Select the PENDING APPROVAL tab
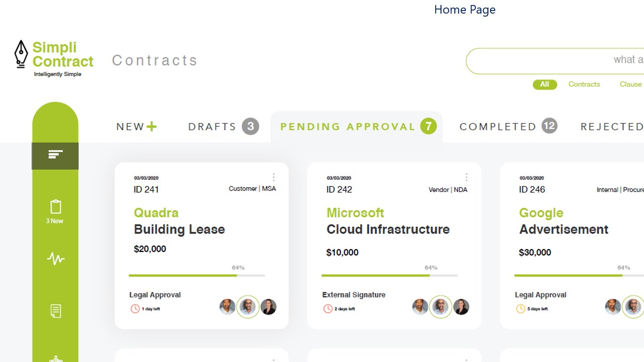 click(357, 127)
